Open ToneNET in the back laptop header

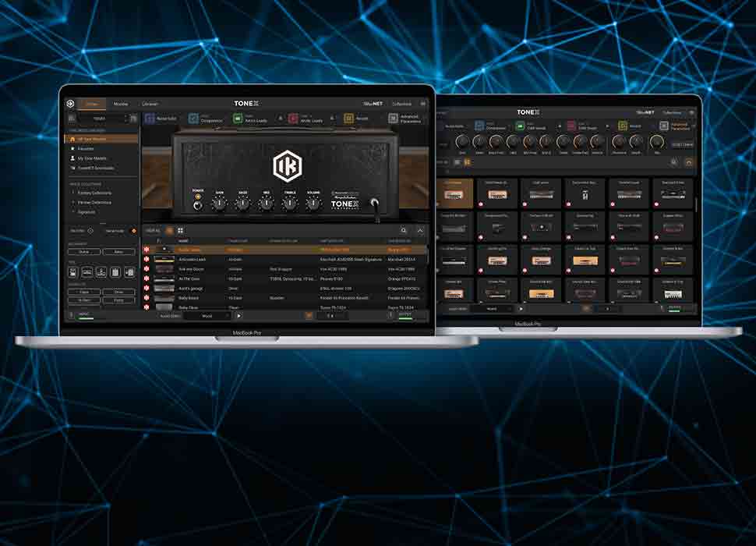click(645, 112)
